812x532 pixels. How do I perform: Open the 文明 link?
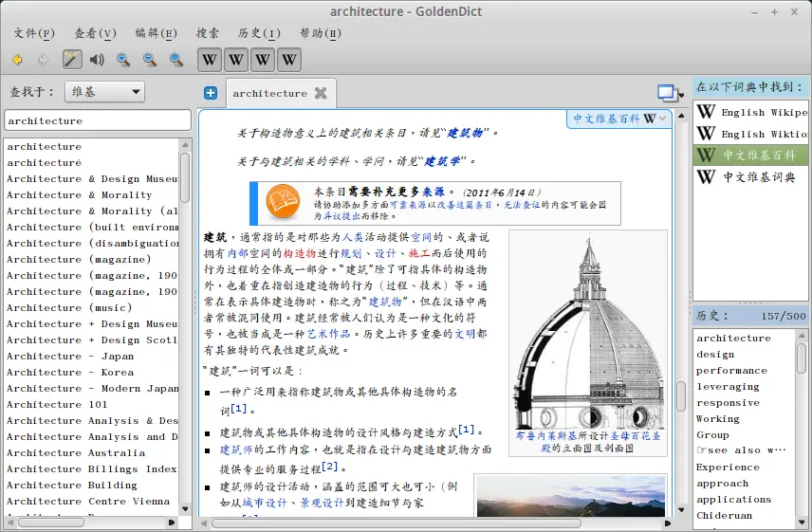(x=465, y=334)
